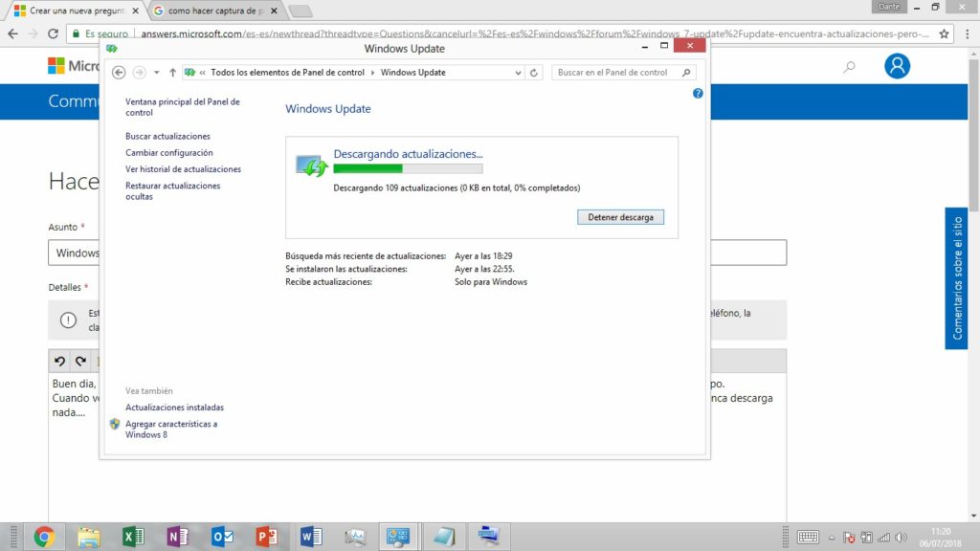The image size is (980, 551).
Task: Open 'Ventana principal del Panel de control'
Action: pos(183,107)
